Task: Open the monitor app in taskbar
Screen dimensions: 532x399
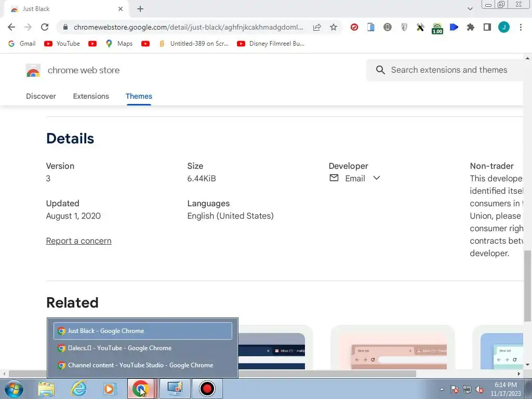Action: pyautogui.click(x=175, y=389)
